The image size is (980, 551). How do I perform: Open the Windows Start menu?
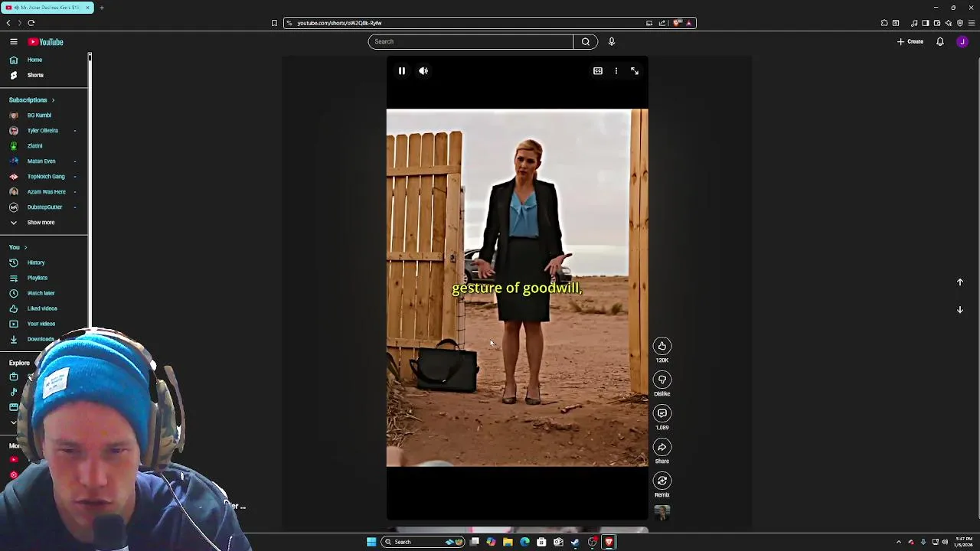[x=371, y=542]
